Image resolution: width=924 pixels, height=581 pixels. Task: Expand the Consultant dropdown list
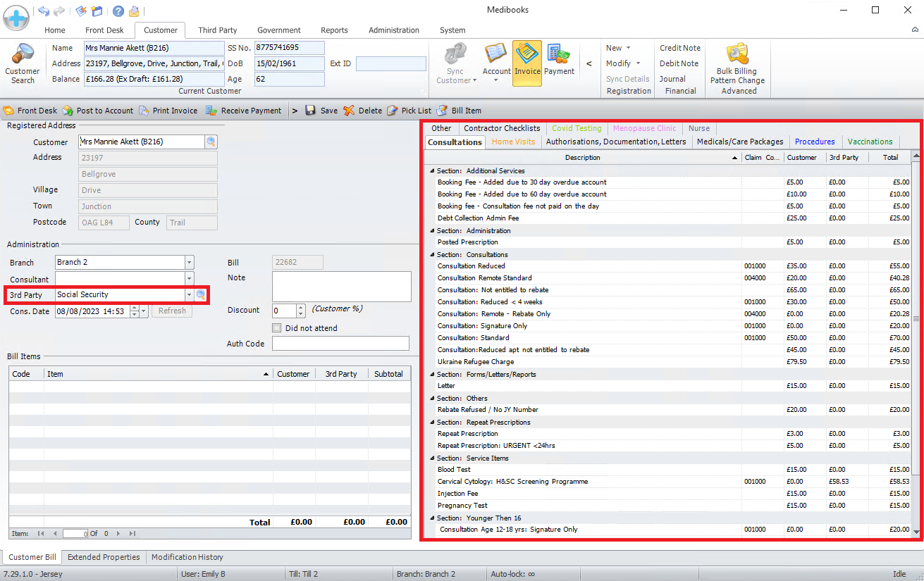189,279
